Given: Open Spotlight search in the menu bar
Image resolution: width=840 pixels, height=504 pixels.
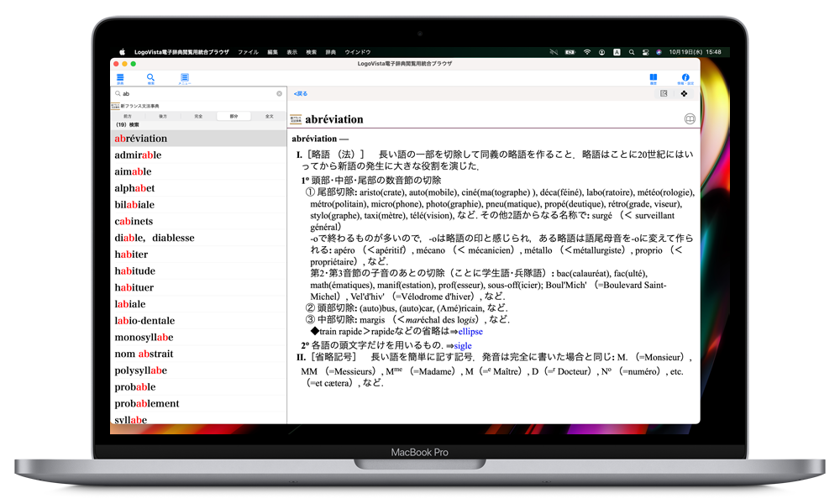Looking at the screenshot, I should 632,52.
